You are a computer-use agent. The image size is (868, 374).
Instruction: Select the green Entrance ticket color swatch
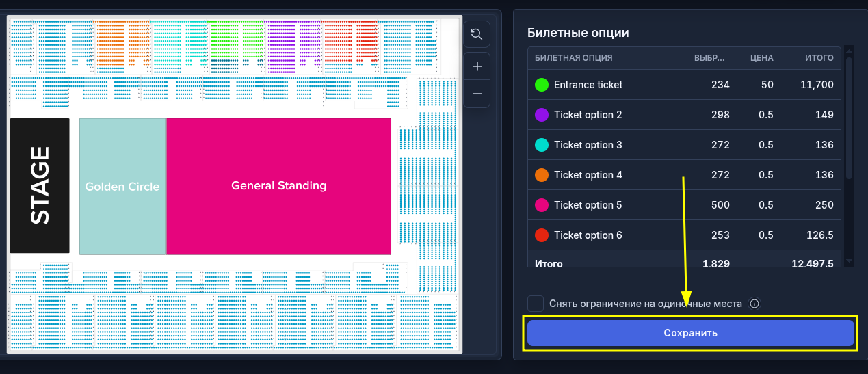pyautogui.click(x=541, y=85)
